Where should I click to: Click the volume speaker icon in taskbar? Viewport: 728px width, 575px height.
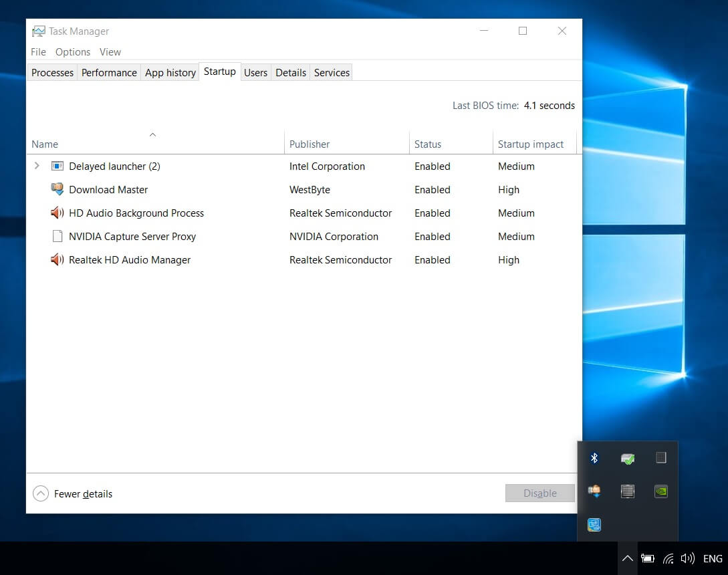[687, 558]
